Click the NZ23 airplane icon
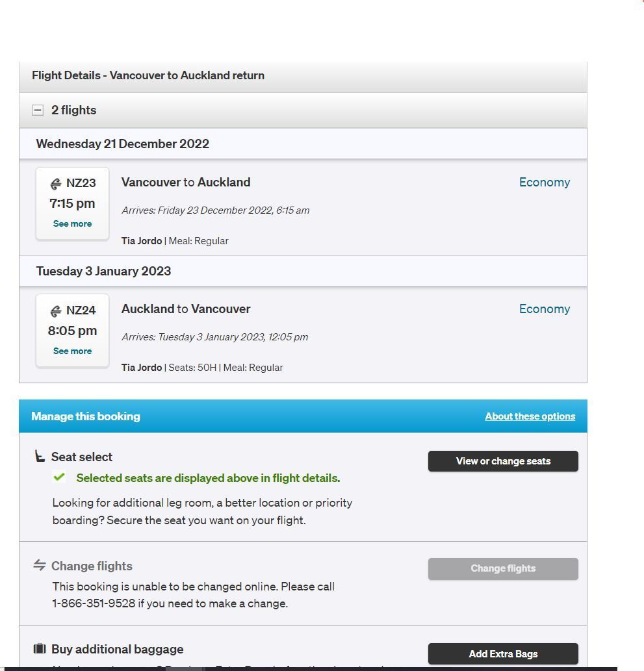 pos(56,184)
